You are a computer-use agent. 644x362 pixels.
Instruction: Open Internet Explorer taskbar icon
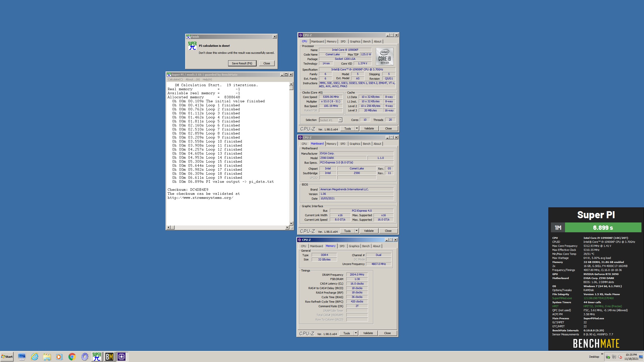(34, 356)
